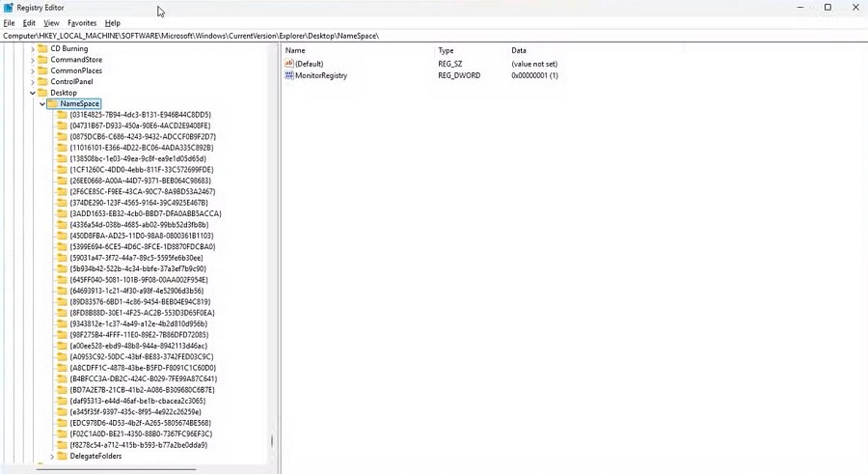Select the {64693913-1c21-4f30 key
868x474 pixels.
(137, 291)
